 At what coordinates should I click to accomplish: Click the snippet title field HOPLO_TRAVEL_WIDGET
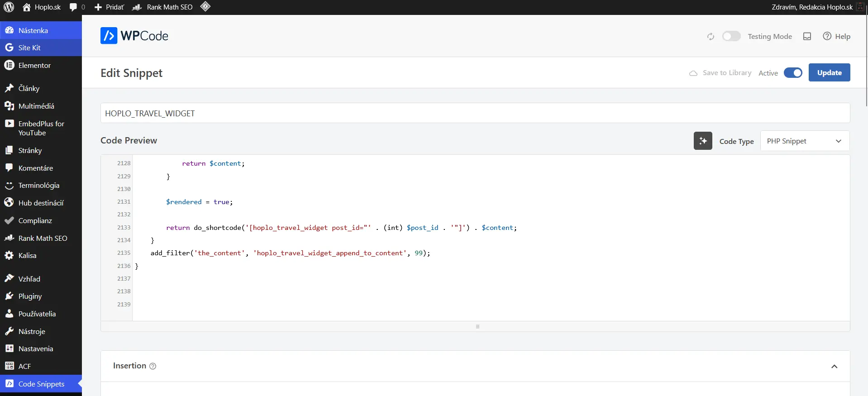tap(475, 113)
